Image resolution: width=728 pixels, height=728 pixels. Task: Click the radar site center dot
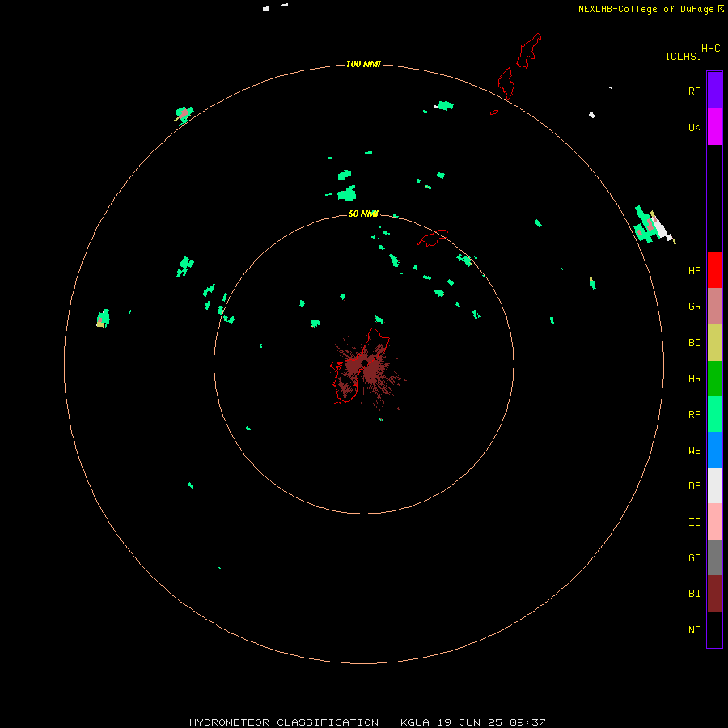coord(365,362)
